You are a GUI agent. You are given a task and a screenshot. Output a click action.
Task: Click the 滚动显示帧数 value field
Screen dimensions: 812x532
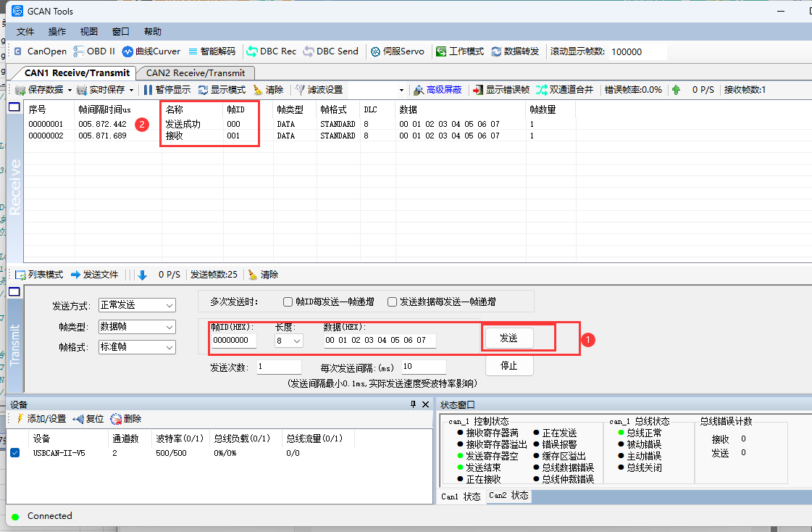[x=637, y=51]
